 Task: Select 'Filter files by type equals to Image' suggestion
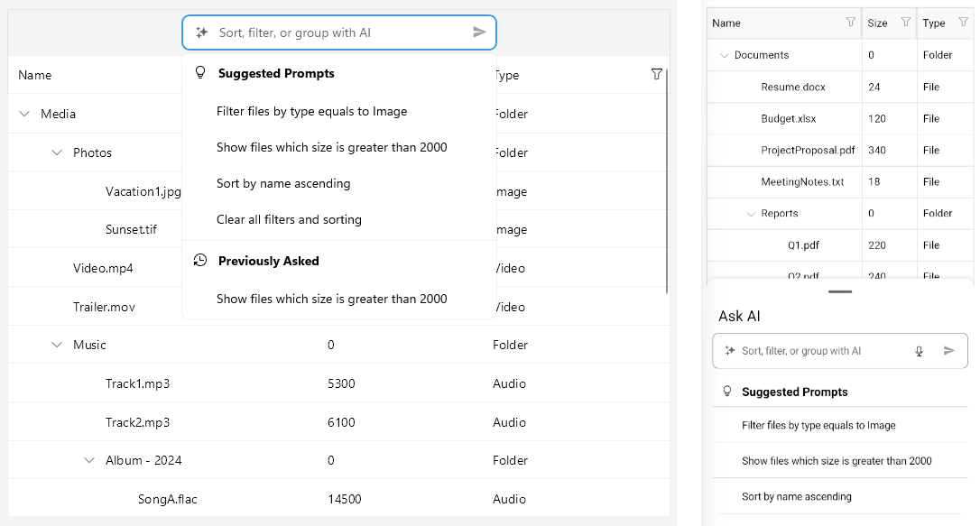click(x=311, y=112)
